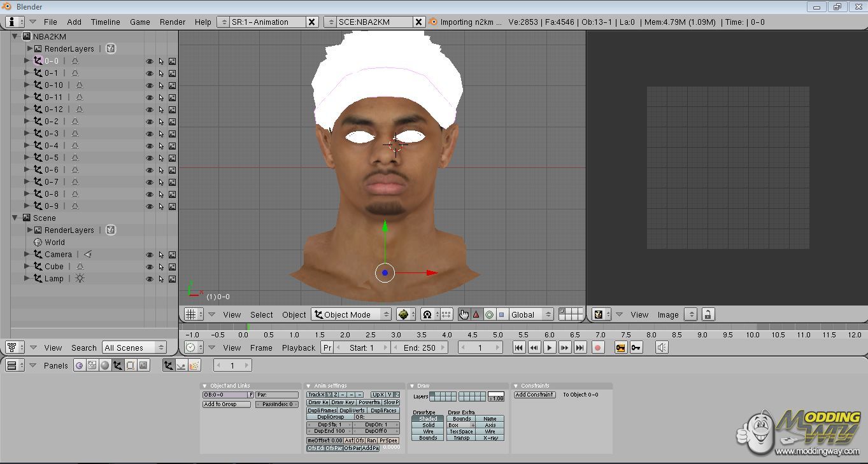
Task: Open the Scene (F10) panel button
Action: pyautogui.click(x=143, y=365)
